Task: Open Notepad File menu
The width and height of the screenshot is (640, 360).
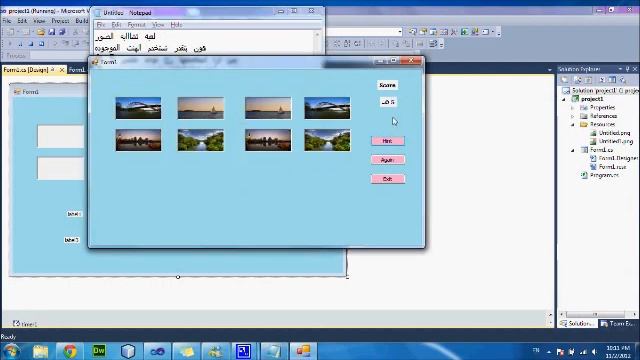Action: pyautogui.click(x=101, y=25)
